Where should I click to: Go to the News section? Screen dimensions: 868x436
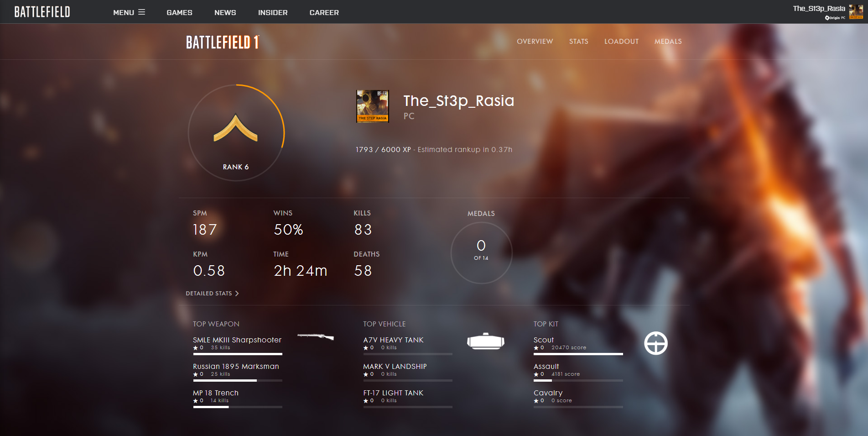[225, 12]
